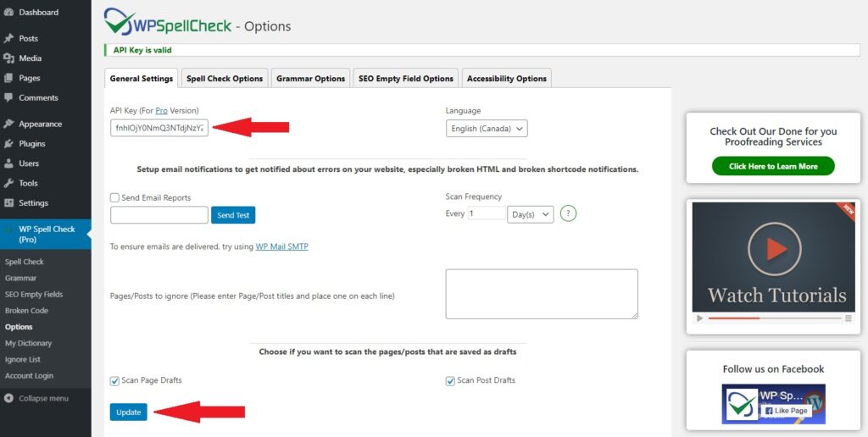Open the WP Mail SMTP link

tap(281, 246)
